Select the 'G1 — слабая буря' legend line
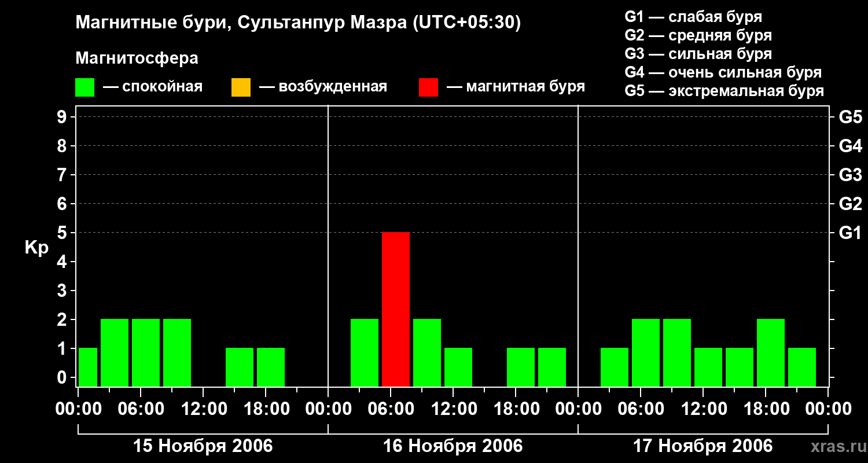 693,17
